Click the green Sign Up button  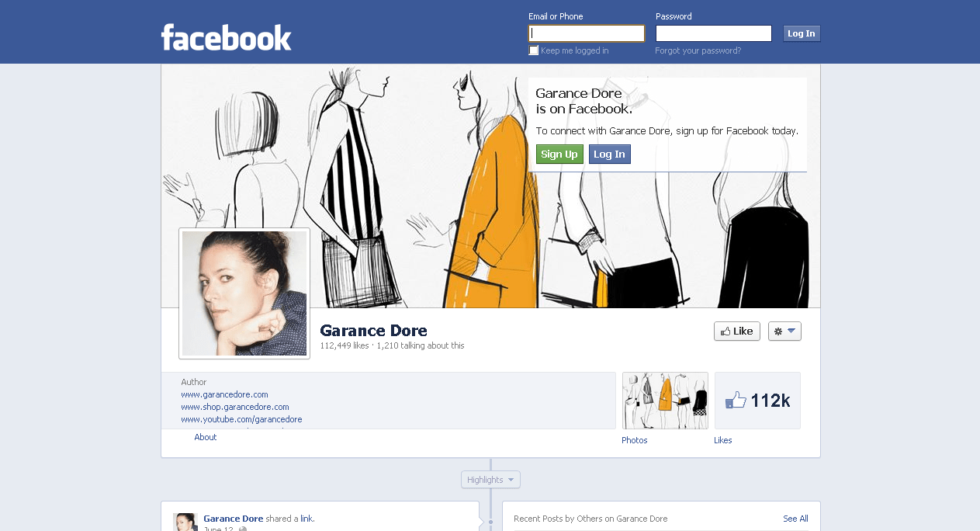559,154
